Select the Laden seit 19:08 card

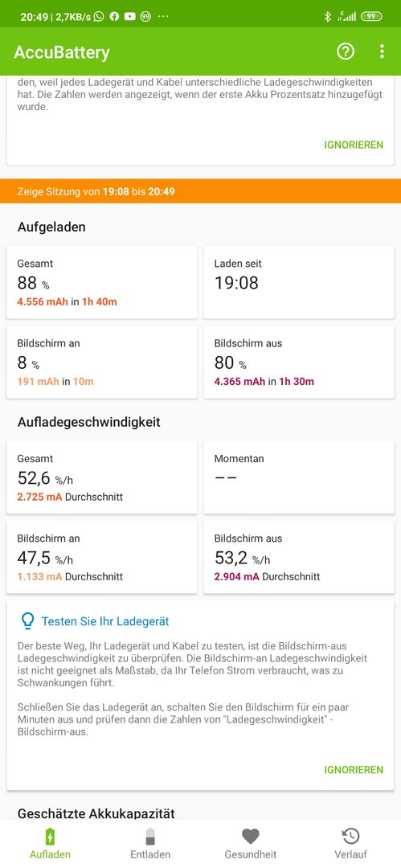pos(299,282)
